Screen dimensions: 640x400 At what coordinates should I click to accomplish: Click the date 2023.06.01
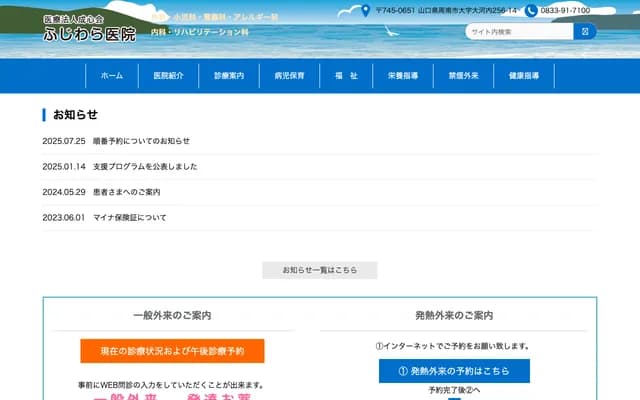tap(64, 218)
